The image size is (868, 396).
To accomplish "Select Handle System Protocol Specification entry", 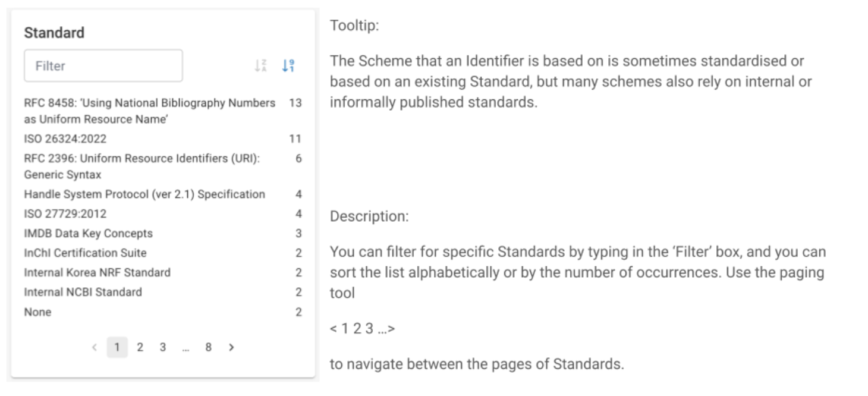I will pyautogui.click(x=163, y=194).
